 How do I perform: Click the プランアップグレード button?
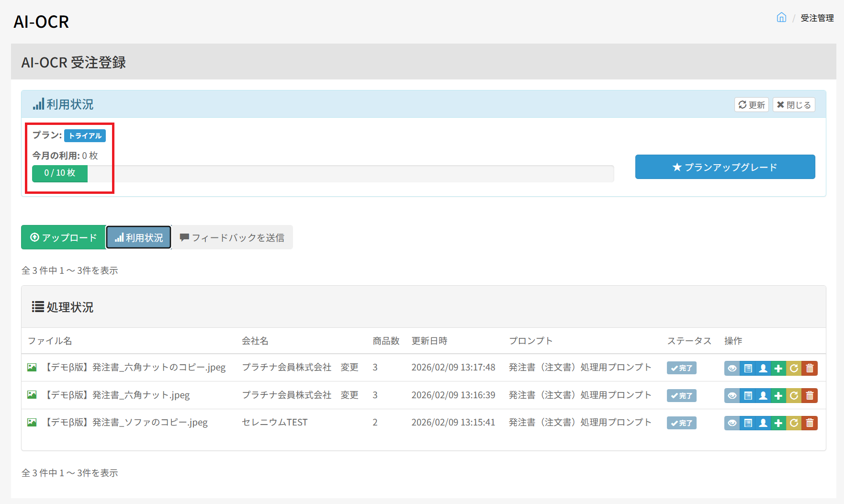point(725,167)
